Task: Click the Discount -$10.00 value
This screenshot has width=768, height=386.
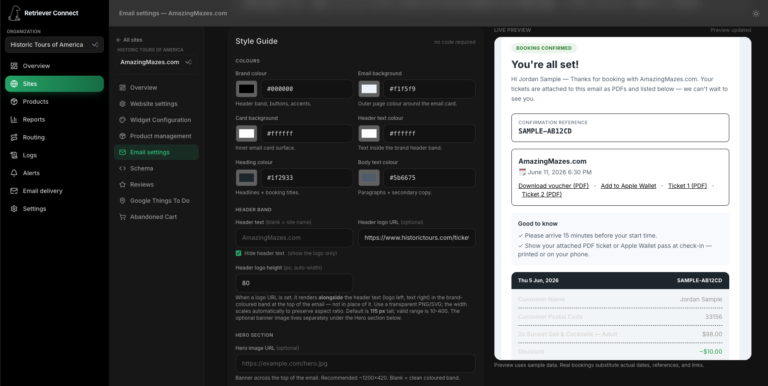Action: (x=710, y=352)
